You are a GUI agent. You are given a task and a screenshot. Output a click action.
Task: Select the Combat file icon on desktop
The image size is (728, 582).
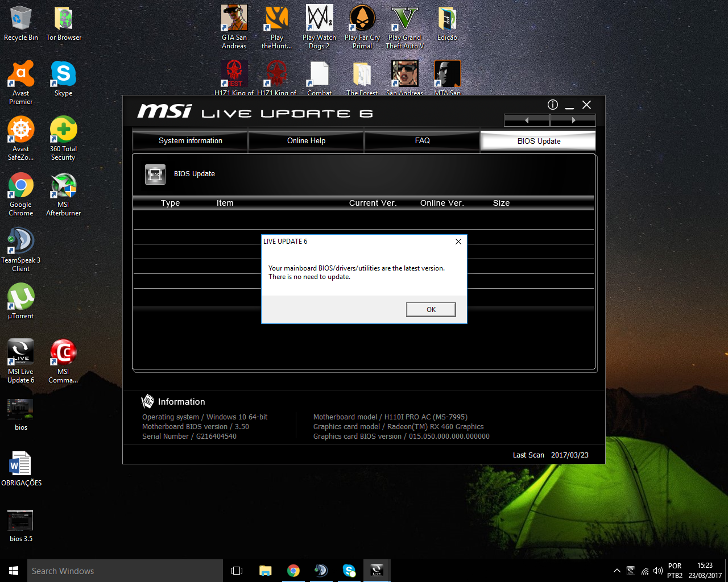tap(320, 78)
